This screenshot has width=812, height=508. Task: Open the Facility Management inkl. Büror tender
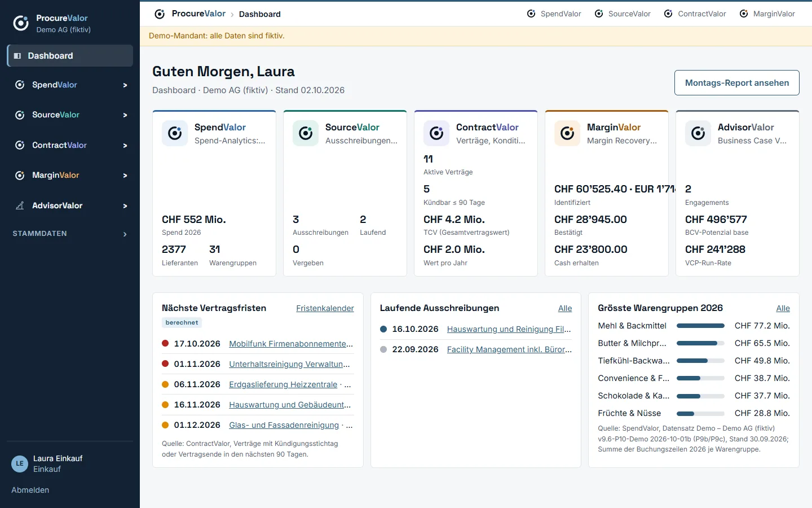[x=510, y=349]
